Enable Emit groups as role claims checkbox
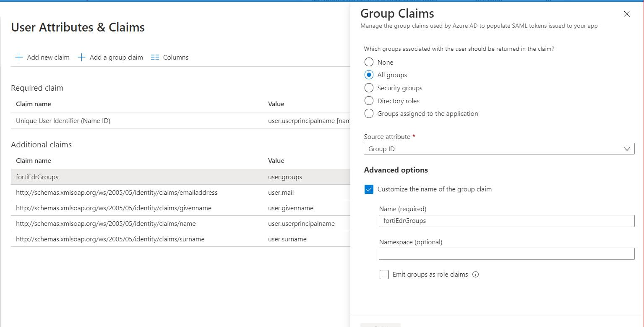 [384, 275]
